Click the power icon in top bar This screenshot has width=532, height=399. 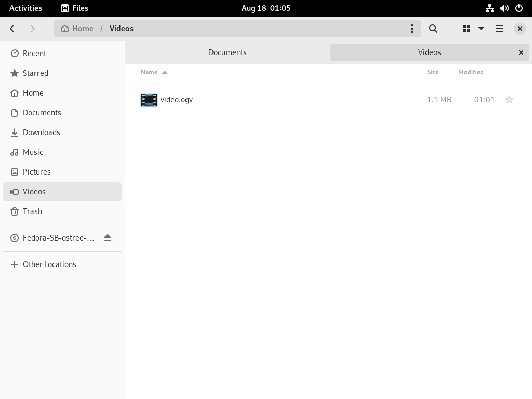pyautogui.click(x=519, y=8)
